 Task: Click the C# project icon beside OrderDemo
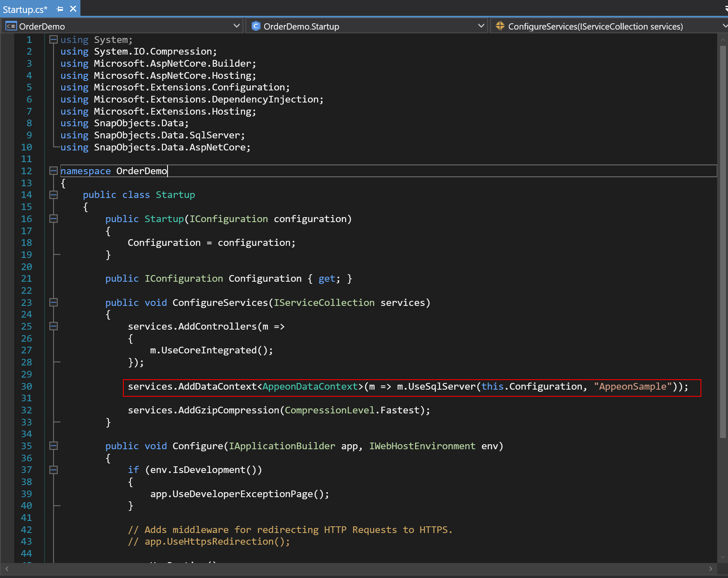click(11, 26)
